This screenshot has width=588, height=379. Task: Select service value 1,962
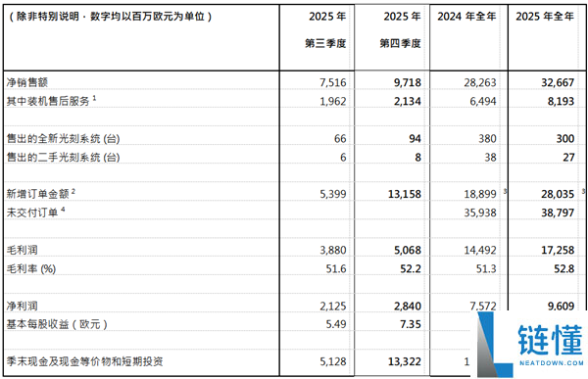tap(333, 101)
